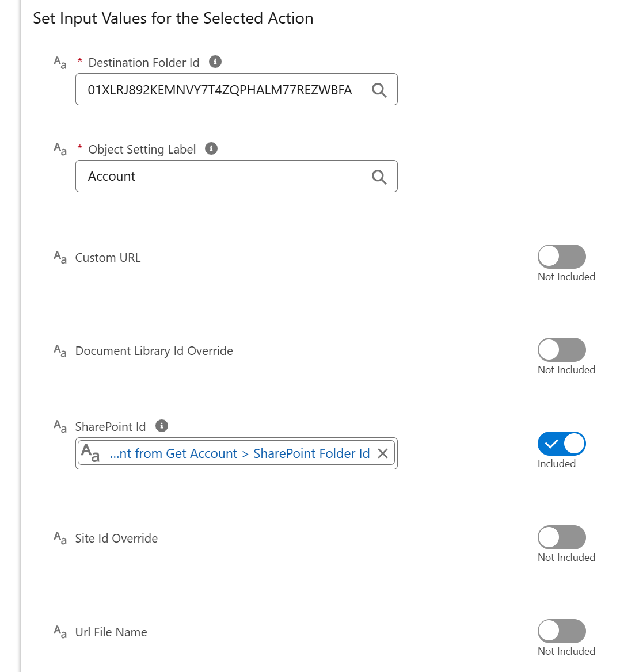Click Destination Folder Id input field
The height and width of the screenshot is (672, 639).
(x=236, y=89)
